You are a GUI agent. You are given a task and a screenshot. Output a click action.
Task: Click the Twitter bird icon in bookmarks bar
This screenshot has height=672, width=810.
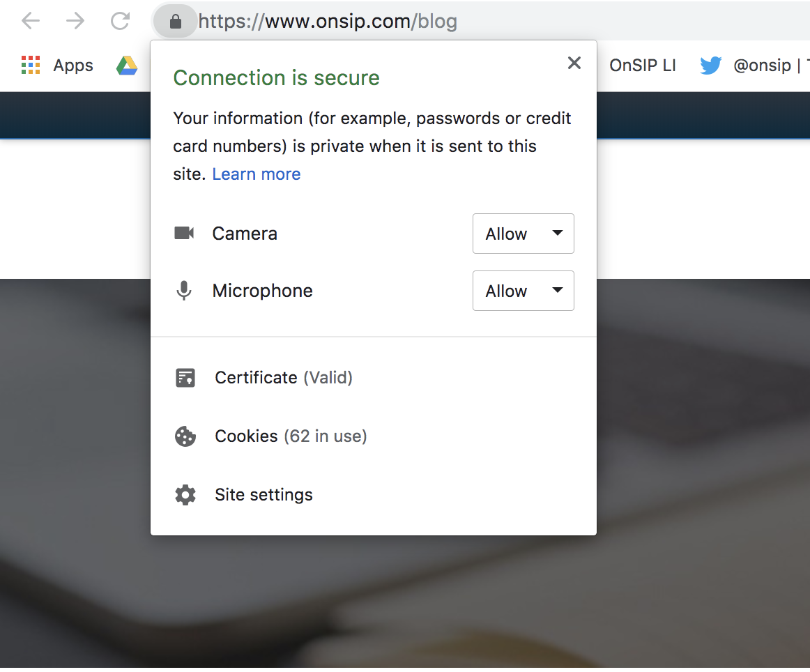point(710,65)
